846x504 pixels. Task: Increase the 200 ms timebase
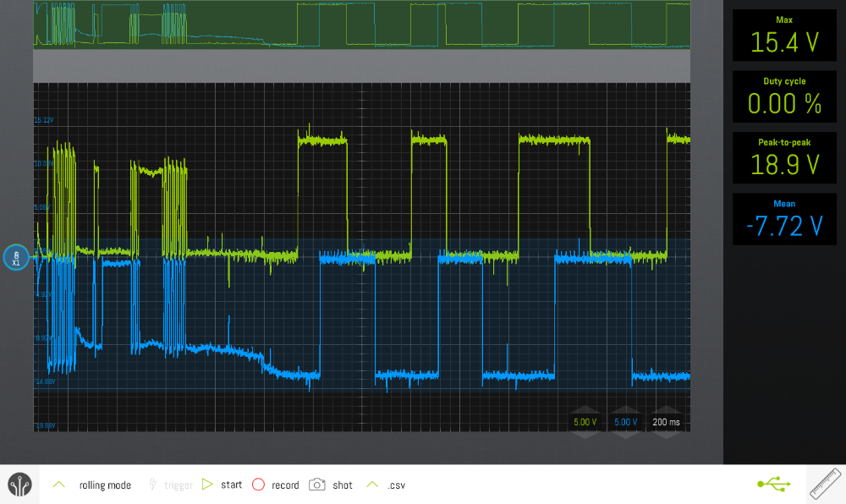pos(666,409)
